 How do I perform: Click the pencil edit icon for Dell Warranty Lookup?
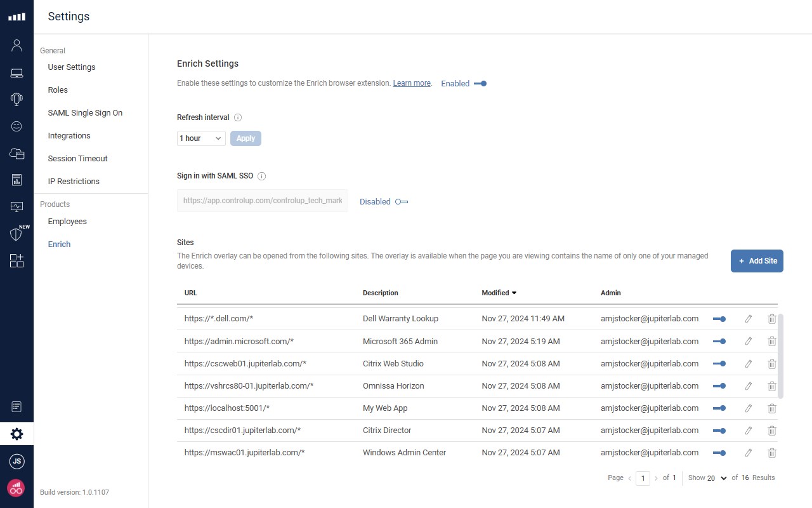click(749, 319)
